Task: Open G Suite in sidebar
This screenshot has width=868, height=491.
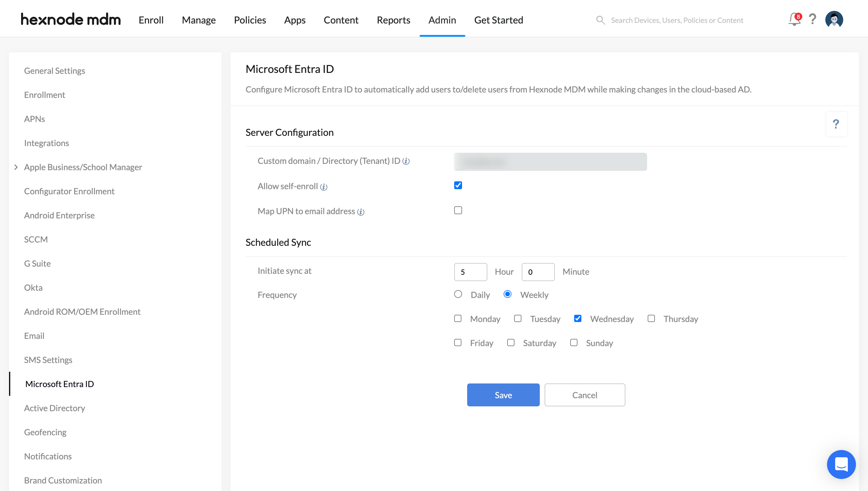Action: [x=37, y=263]
